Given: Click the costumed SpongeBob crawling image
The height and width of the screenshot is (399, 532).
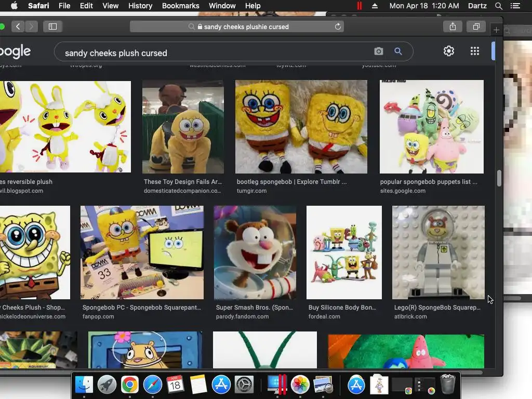Looking at the screenshot, I should 183,127.
